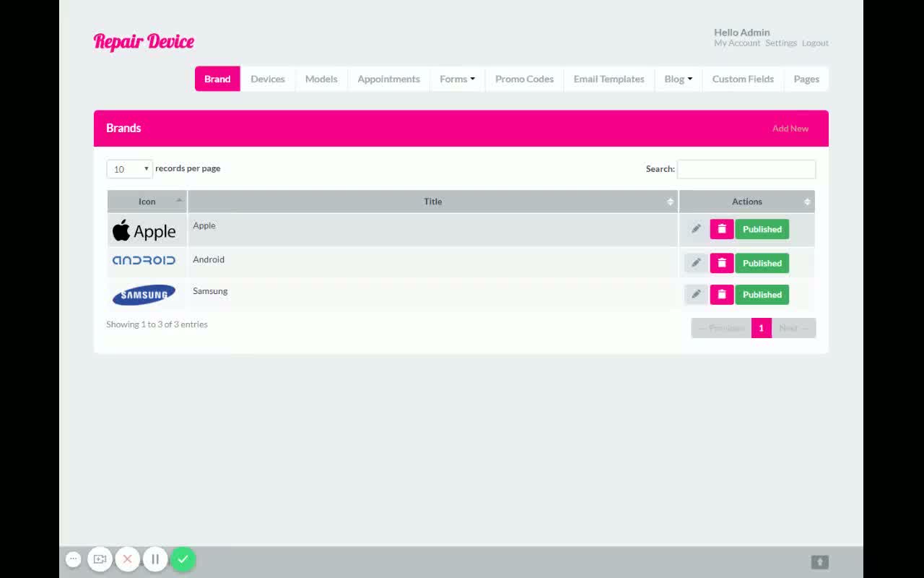The height and width of the screenshot is (578, 924).
Task: Edit the Samsung brand with pencil icon
Action: coord(696,294)
